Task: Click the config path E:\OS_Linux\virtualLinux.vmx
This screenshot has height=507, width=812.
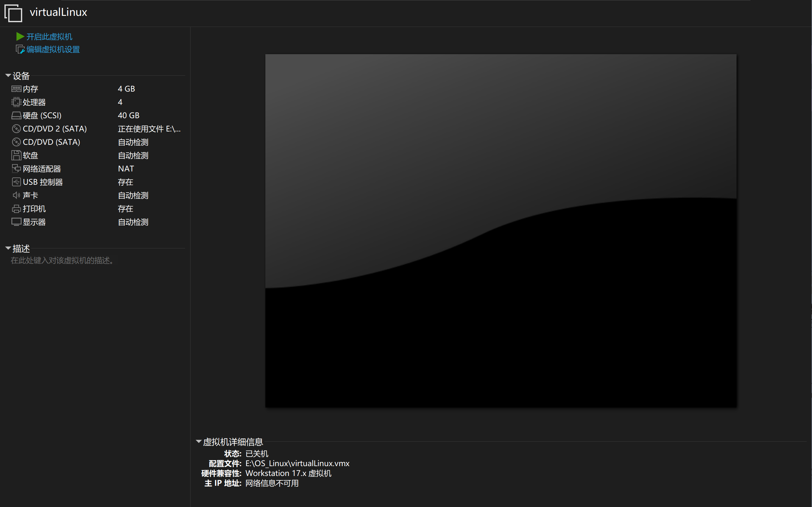Action: (297, 463)
